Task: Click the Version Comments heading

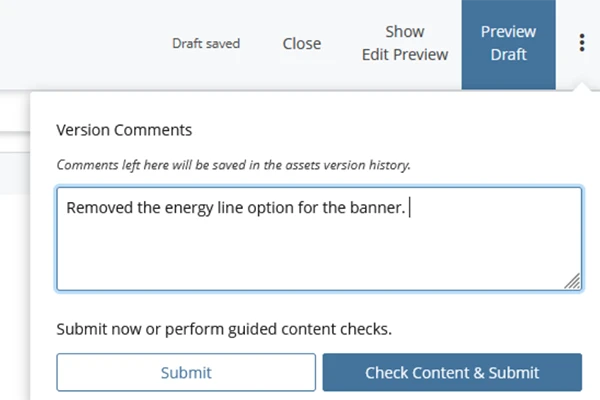Action: click(x=124, y=130)
